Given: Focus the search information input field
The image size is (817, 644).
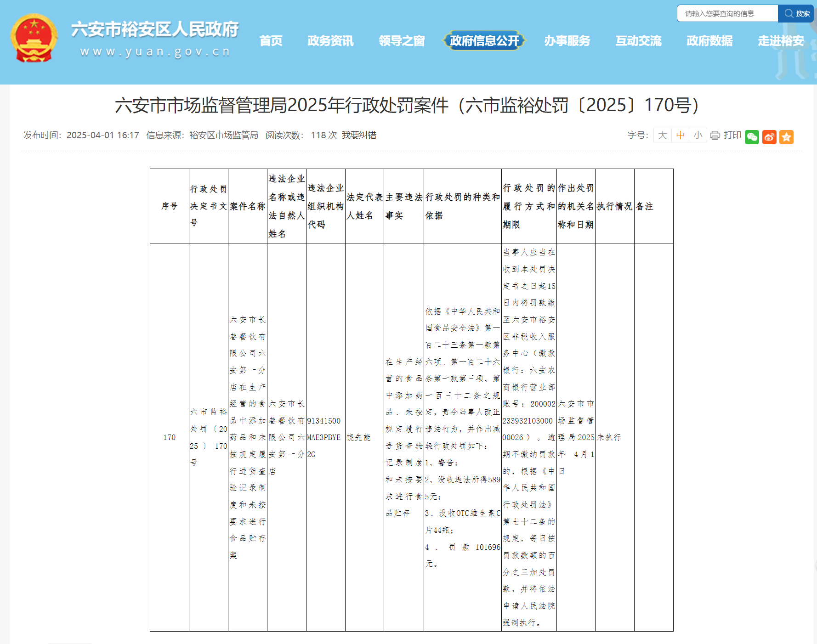Looking at the screenshot, I should click(x=727, y=13).
